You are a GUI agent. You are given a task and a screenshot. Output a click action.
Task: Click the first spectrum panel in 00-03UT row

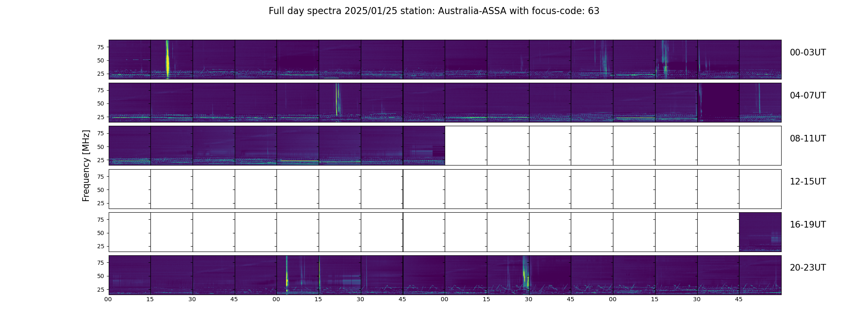pos(130,60)
